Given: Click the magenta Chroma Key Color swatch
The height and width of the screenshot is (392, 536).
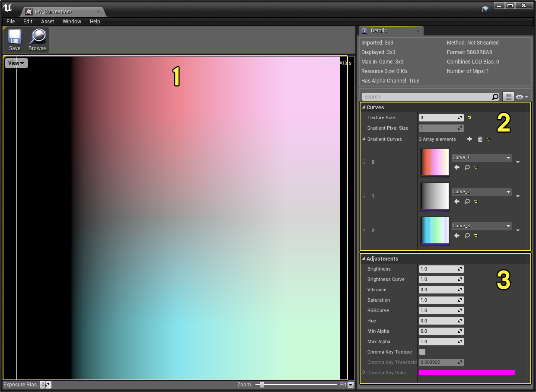Looking at the screenshot, I should coord(467,373).
